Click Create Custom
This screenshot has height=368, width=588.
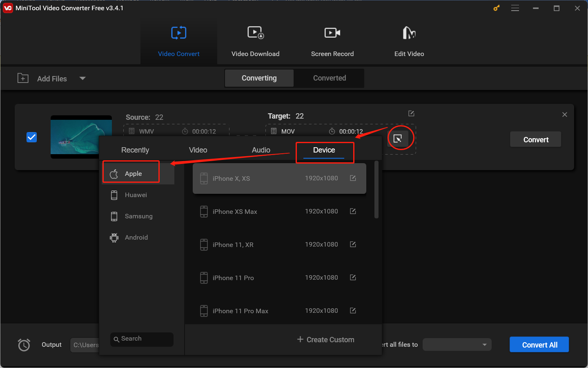point(325,340)
